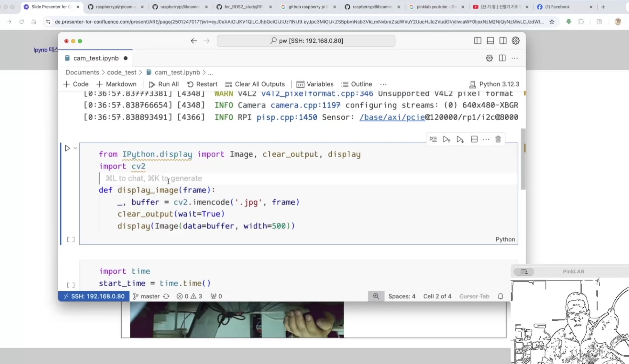Screen dimensions: 629x364
Task: Expand the run cell options chevron
Action: [x=75, y=148]
